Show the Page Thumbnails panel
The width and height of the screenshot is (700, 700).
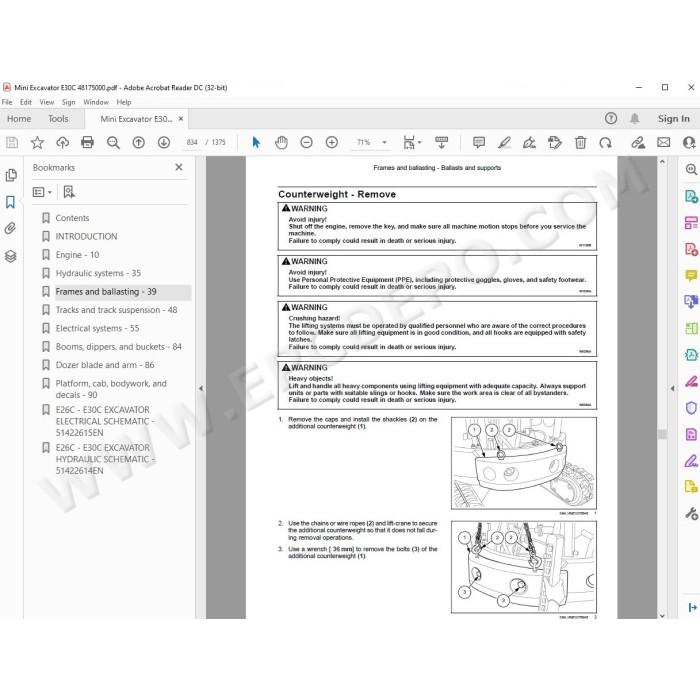11,175
